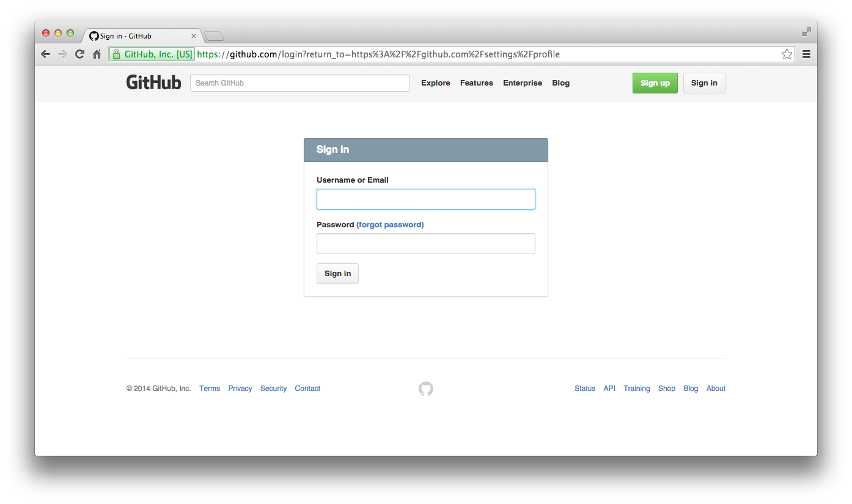Open the Chrome hamburger menu
The image size is (852, 504).
click(806, 54)
